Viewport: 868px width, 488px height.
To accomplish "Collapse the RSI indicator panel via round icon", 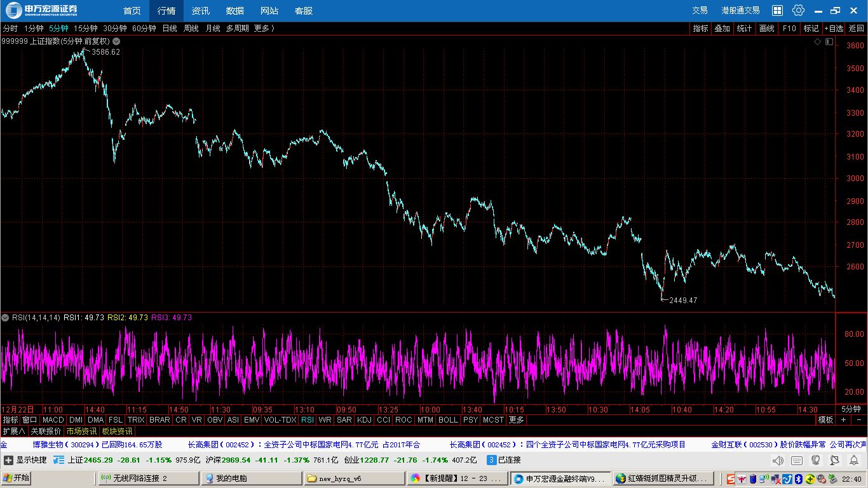I will (x=5, y=318).
